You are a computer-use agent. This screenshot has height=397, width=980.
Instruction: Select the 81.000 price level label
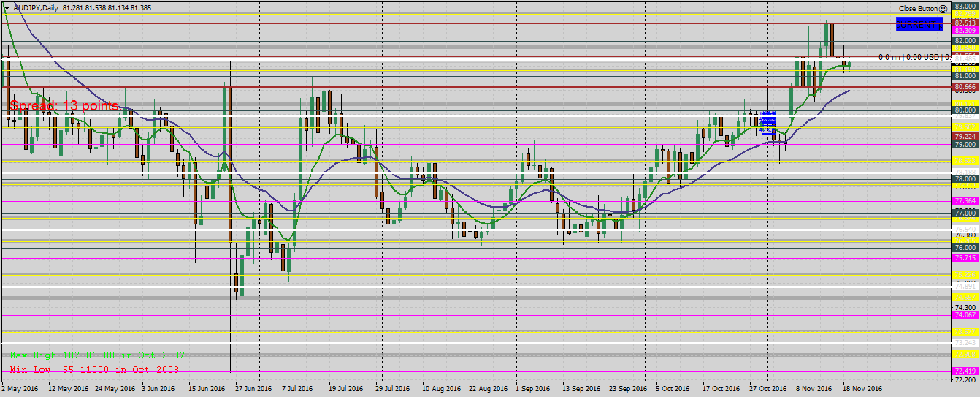(965, 75)
